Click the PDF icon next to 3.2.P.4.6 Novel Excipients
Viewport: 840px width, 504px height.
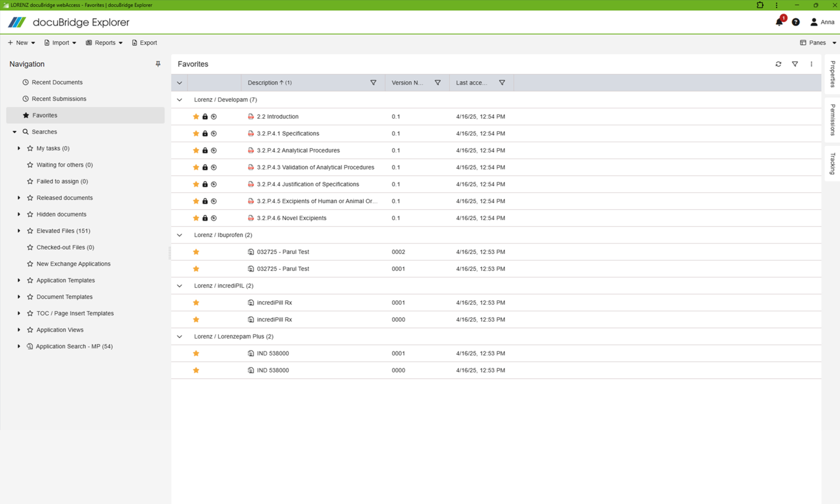pyautogui.click(x=250, y=218)
